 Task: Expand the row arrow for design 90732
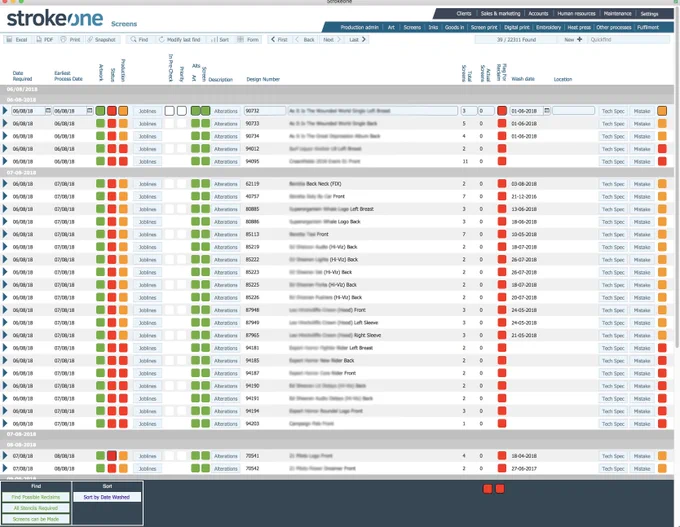5,111
